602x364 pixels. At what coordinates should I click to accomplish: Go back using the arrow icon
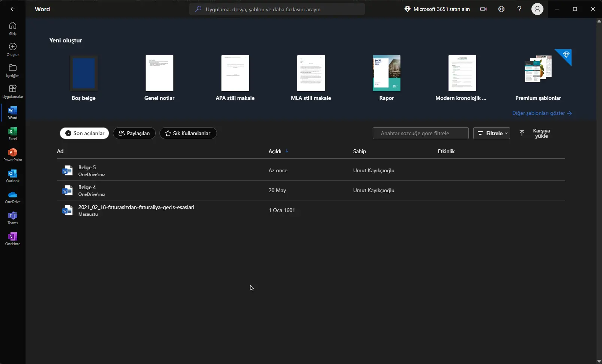pos(13,9)
